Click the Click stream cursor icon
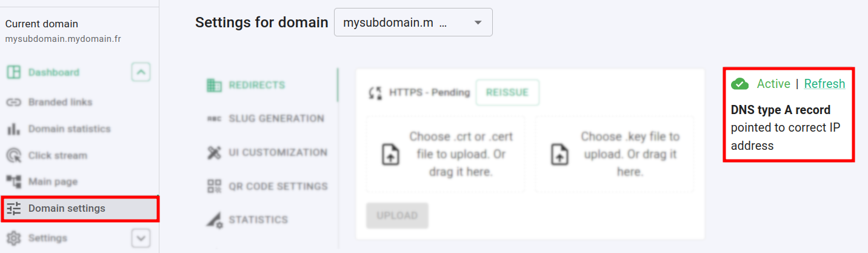The image size is (868, 253). (13, 155)
